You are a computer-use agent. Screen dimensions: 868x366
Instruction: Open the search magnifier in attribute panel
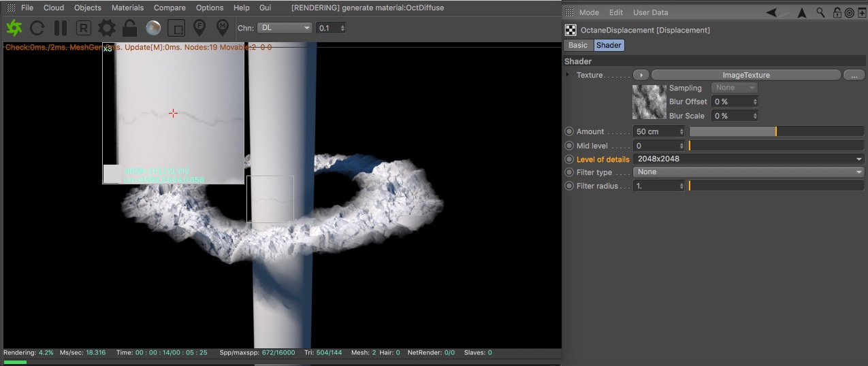click(x=820, y=12)
